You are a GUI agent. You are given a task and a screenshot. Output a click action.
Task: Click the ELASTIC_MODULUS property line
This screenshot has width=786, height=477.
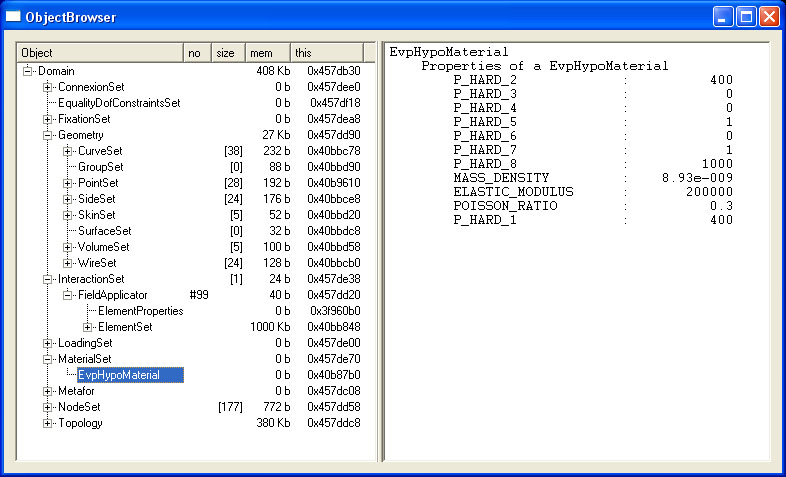[593, 192]
